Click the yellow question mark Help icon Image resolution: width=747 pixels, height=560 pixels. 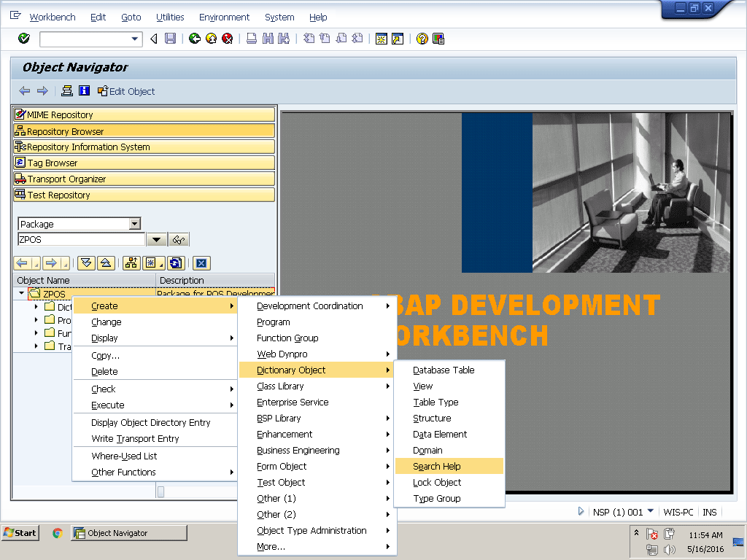coord(422,39)
